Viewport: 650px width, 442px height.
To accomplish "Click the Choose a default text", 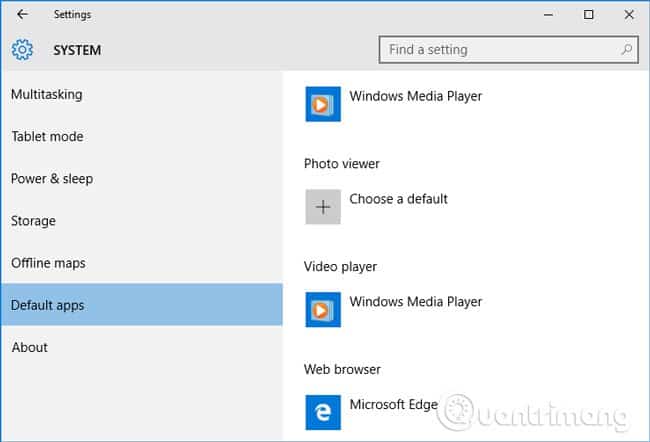I will pos(398,198).
